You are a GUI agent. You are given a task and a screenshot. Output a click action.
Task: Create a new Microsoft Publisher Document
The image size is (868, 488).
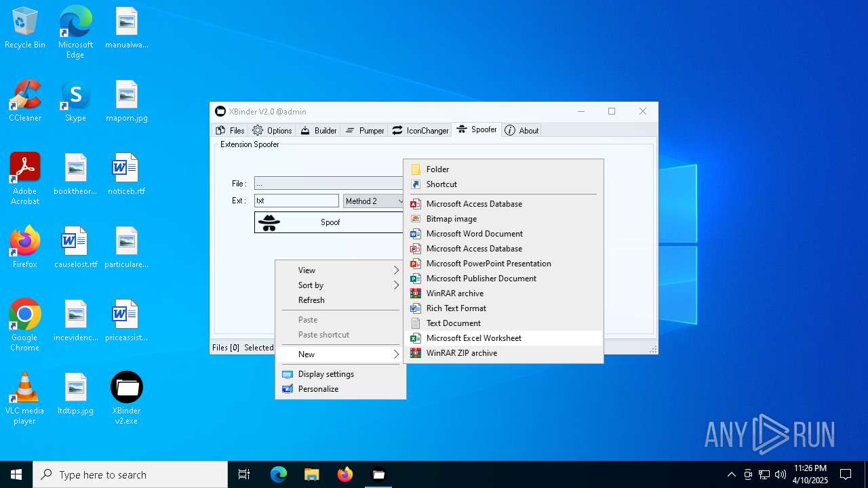(x=503, y=278)
